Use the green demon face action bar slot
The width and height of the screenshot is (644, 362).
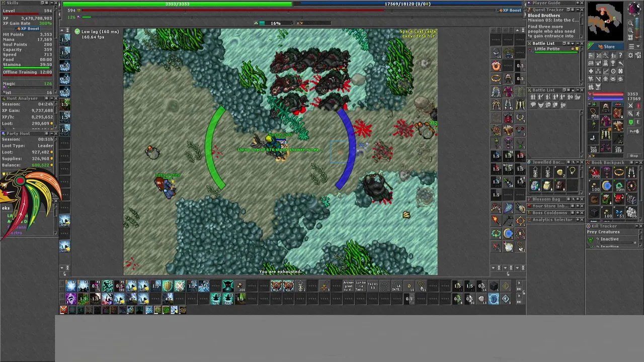click(228, 286)
